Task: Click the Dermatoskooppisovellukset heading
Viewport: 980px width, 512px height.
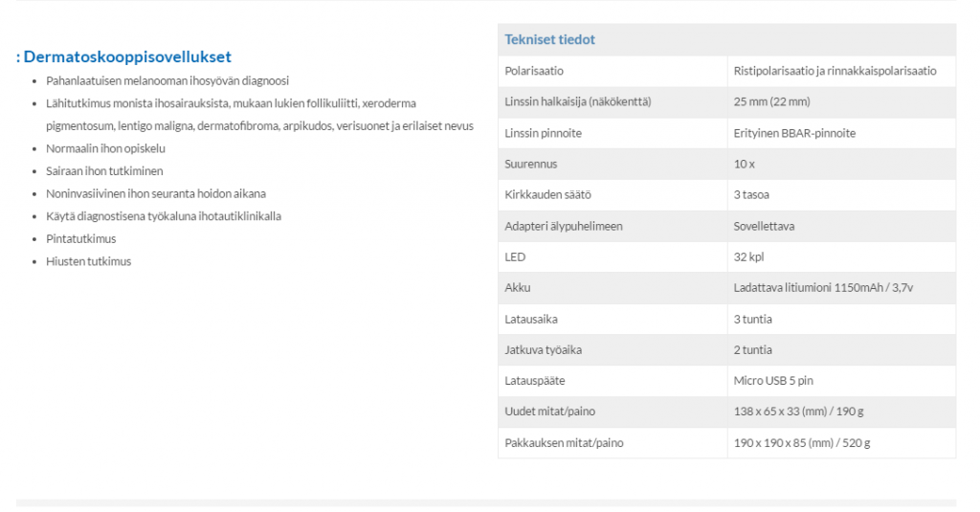Action: click(126, 57)
